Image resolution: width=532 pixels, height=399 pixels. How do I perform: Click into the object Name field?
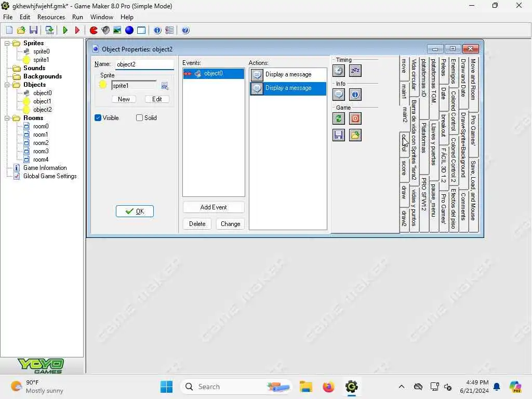[144, 64]
